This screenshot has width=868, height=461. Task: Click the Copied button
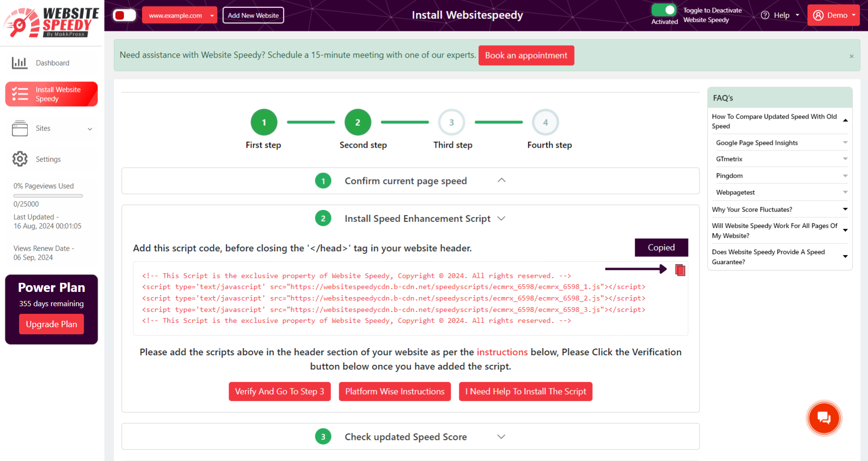coord(661,248)
